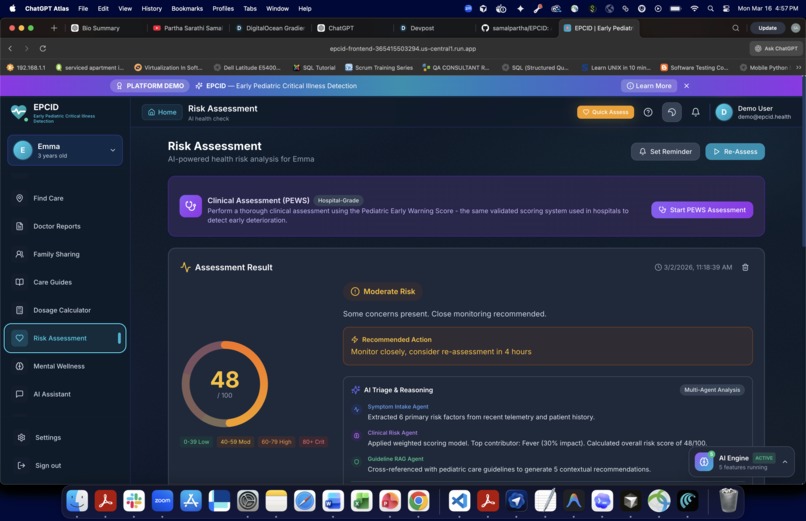Start the PEWS Assessment
Image resolution: width=806 pixels, height=521 pixels.
pos(702,210)
